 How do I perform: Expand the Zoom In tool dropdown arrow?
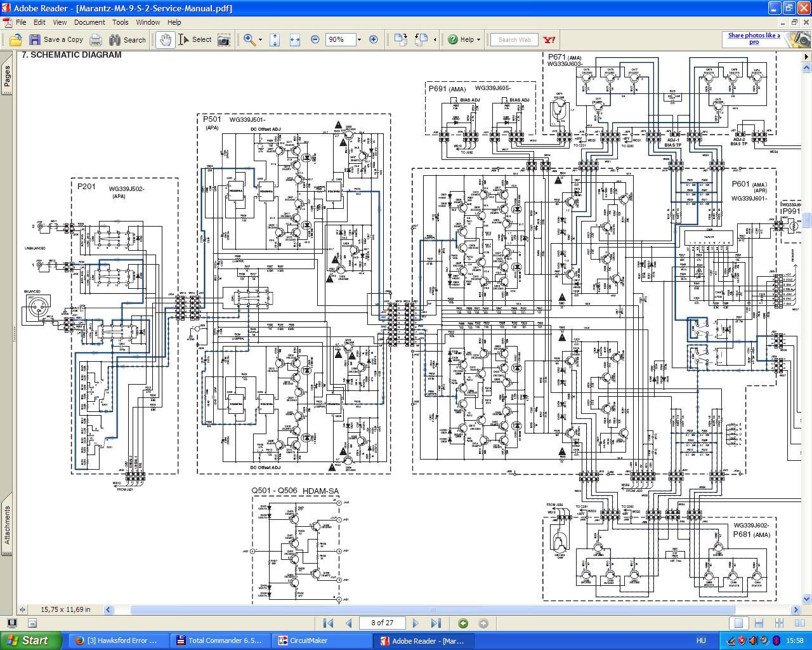260,39
